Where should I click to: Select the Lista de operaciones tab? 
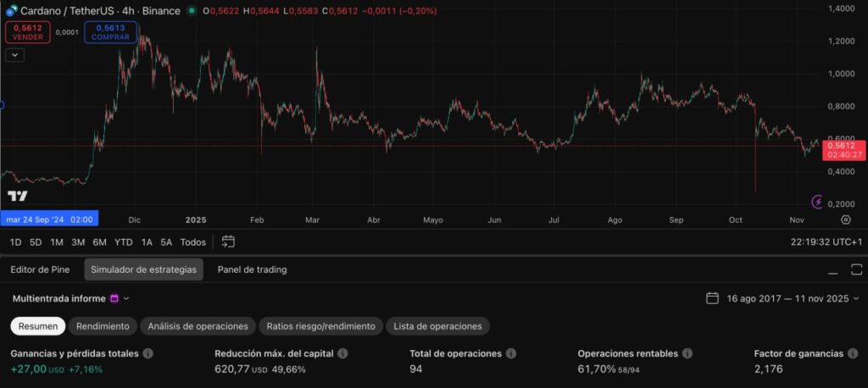tap(437, 326)
